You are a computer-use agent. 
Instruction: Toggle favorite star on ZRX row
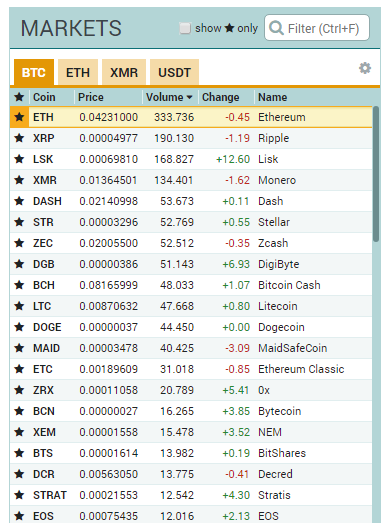[19, 390]
